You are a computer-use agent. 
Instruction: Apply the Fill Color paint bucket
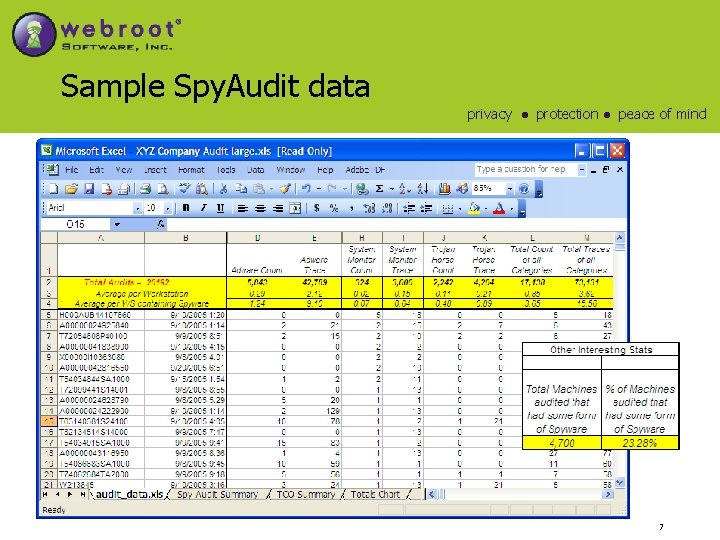pyautogui.click(x=474, y=208)
